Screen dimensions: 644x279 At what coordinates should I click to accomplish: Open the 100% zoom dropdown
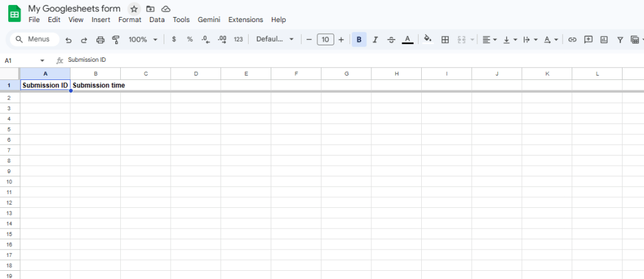pos(143,40)
